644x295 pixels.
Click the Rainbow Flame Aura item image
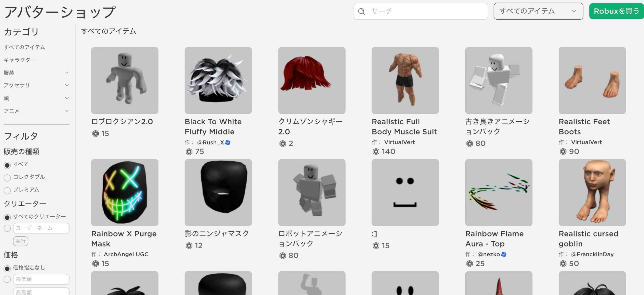498,192
